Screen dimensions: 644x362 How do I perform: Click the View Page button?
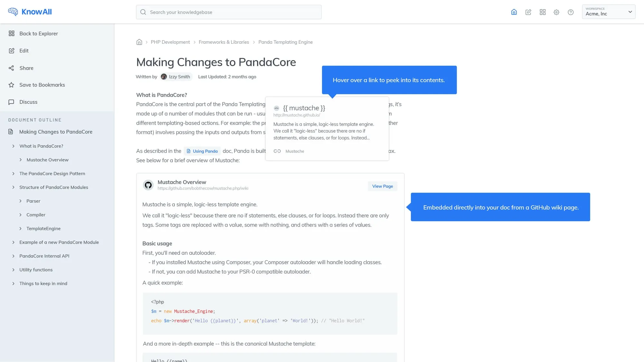click(x=383, y=186)
